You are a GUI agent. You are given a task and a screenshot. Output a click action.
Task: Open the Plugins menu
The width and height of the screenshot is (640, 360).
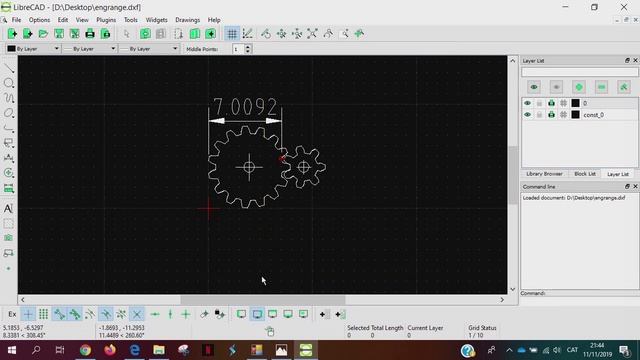pos(106,20)
